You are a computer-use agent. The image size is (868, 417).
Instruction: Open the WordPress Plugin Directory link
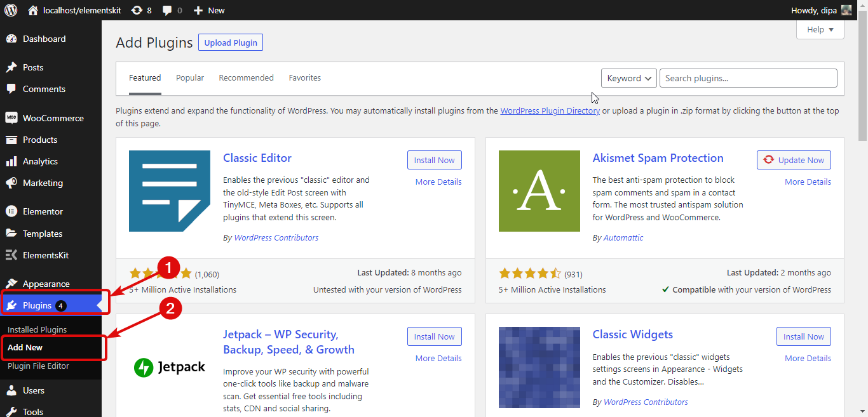click(550, 110)
